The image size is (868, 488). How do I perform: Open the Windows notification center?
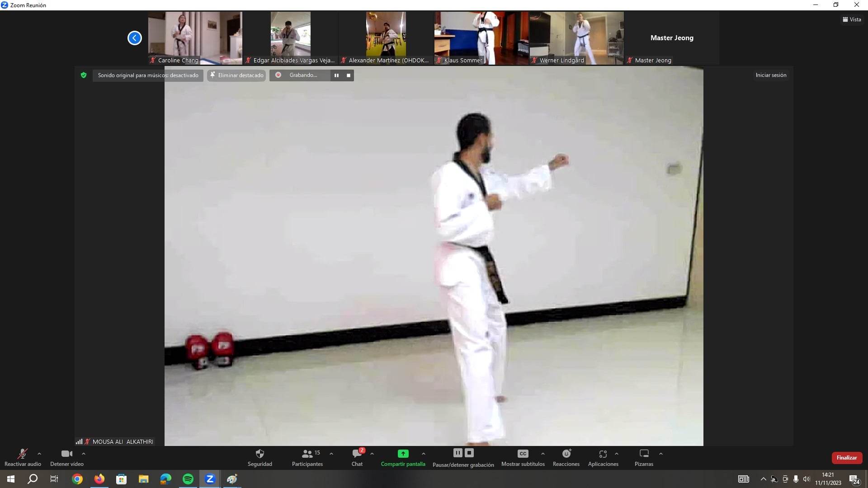pyautogui.click(x=854, y=479)
